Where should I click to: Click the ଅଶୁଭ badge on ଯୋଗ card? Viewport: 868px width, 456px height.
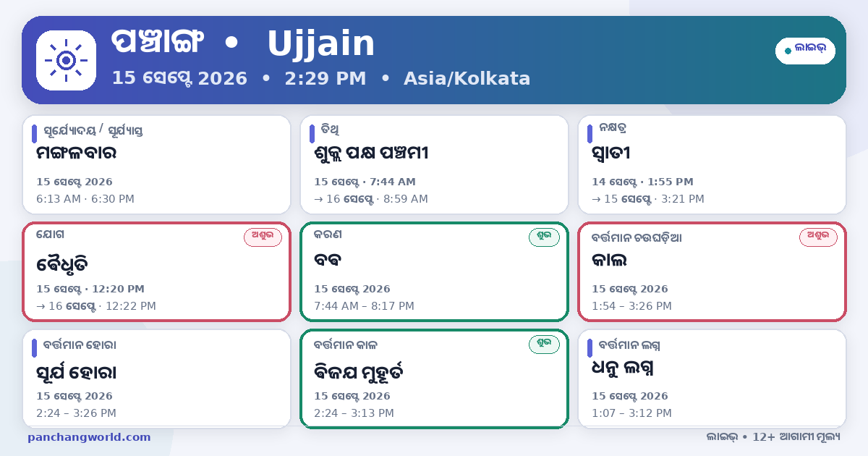tap(263, 237)
